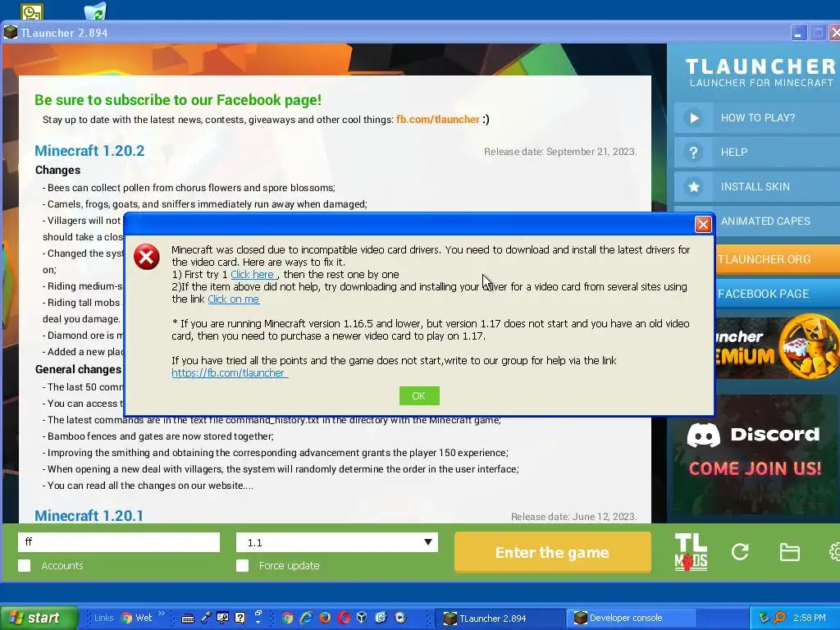
Task: Click the media player icon in quick launch
Action: (400, 618)
